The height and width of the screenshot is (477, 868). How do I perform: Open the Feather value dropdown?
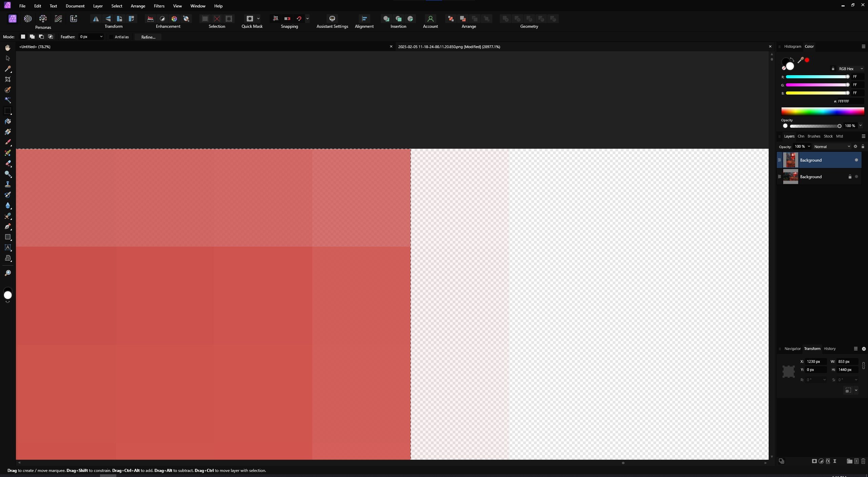101,37
